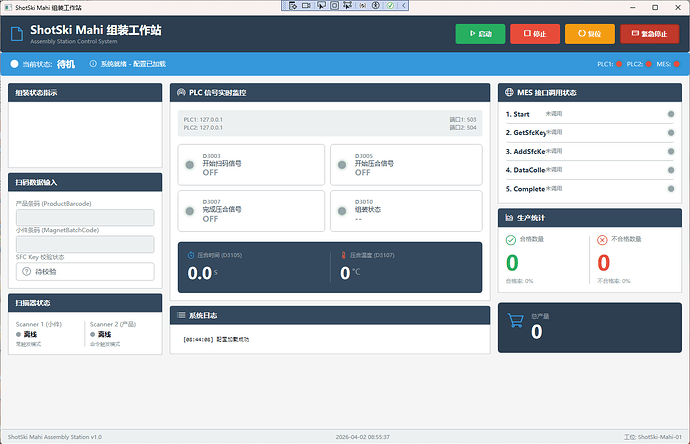690x444 pixels.
Task: Select the '5. Complete' MES step label
Action: 525,189
